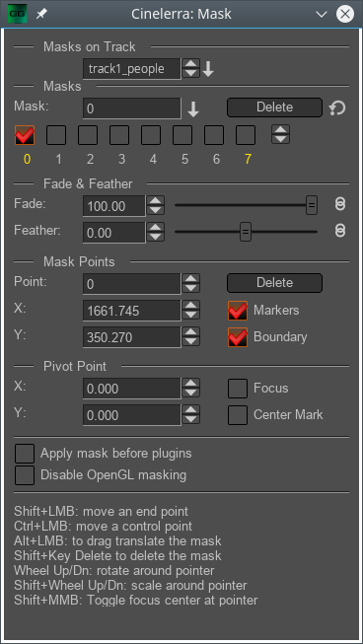Viewport: 363px width, 644px height.
Task: Uncheck the mask 0 enable checkbox
Action: tap(25, 135)
